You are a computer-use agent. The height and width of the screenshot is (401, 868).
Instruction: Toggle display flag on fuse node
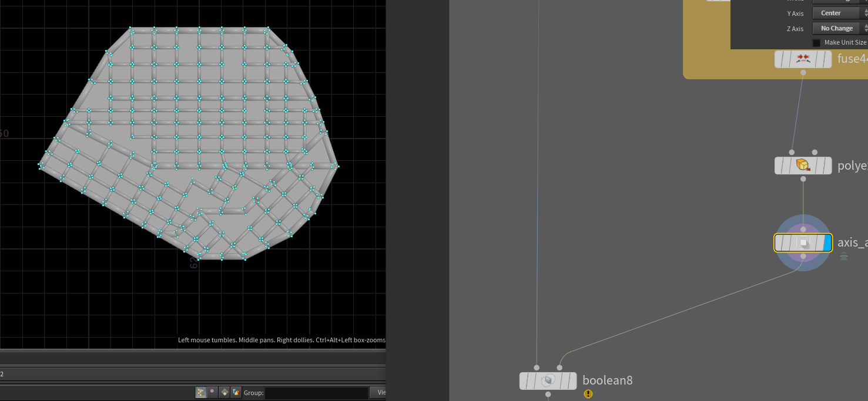[826, 59]
